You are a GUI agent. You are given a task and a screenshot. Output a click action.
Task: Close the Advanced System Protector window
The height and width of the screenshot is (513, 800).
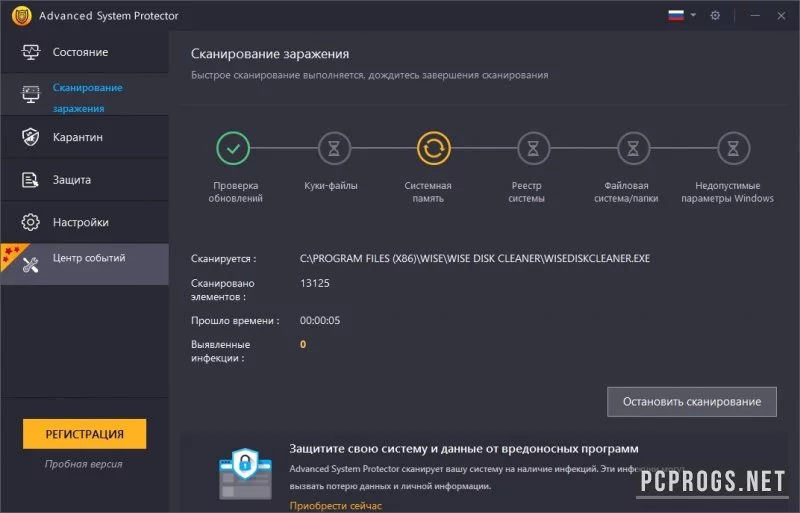click(x=781, y=15)
